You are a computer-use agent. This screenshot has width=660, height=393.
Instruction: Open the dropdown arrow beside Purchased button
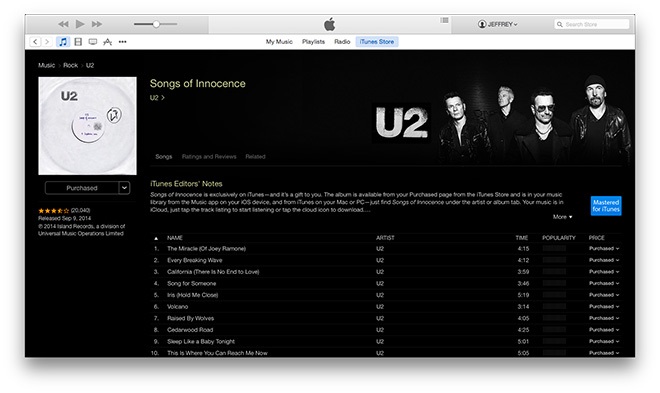point(124,188)
